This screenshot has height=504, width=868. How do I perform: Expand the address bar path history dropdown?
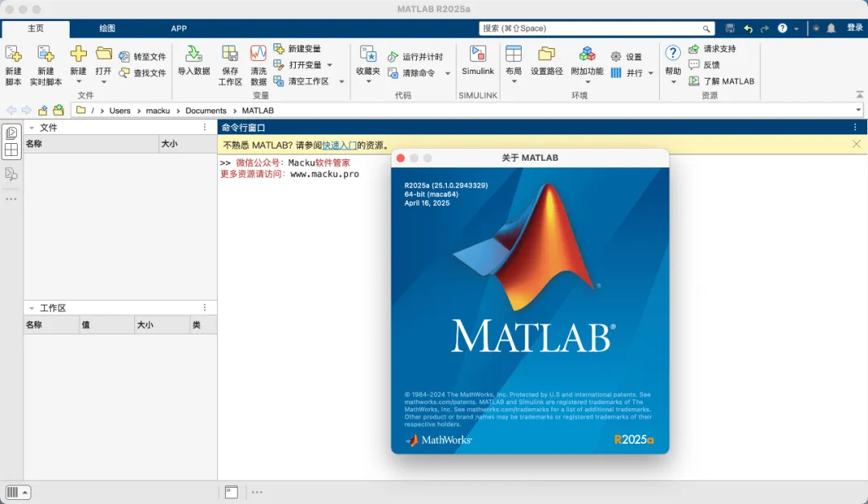click(858, 110)
